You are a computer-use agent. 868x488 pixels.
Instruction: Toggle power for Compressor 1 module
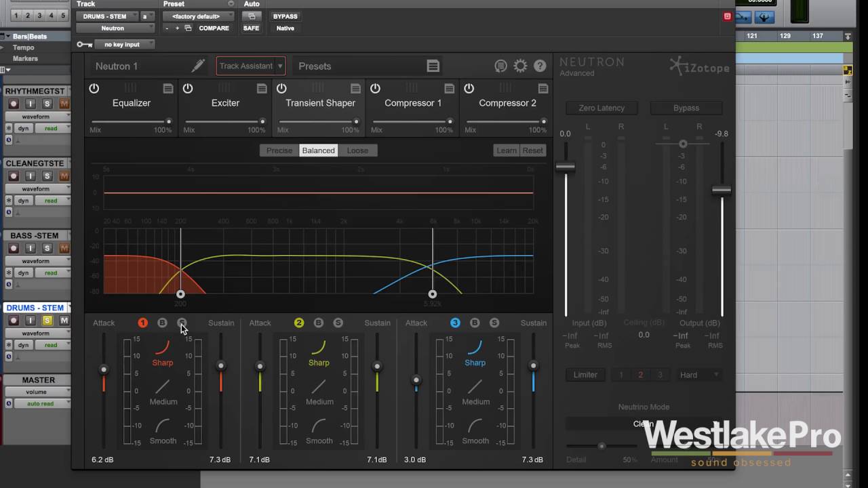pyautogui.click(x=375, y=89)
